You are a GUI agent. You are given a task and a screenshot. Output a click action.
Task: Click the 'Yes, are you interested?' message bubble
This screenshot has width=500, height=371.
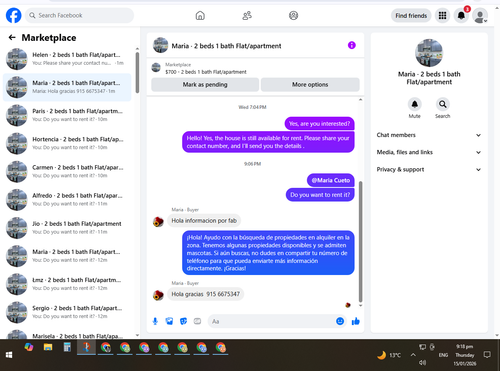pyautogui.click(x=319, y=124)
